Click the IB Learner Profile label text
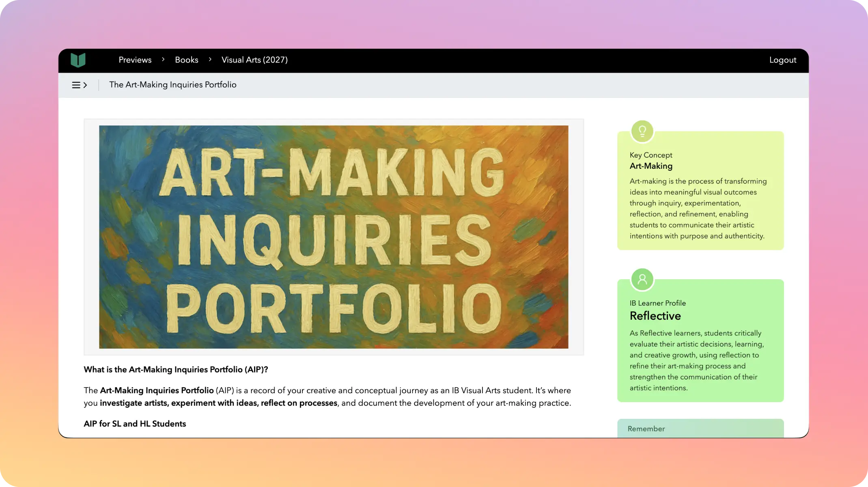Viewport: 868px width, 487px height. click(657, 303)
